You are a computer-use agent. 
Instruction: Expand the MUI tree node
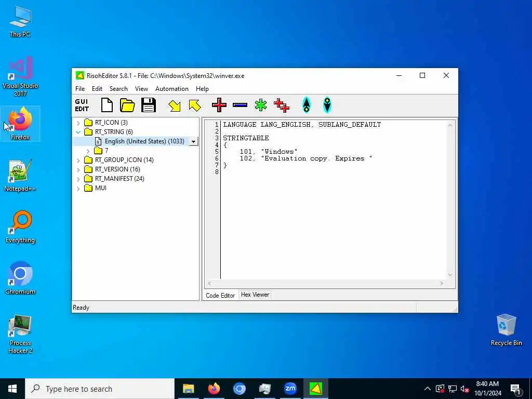78,188
